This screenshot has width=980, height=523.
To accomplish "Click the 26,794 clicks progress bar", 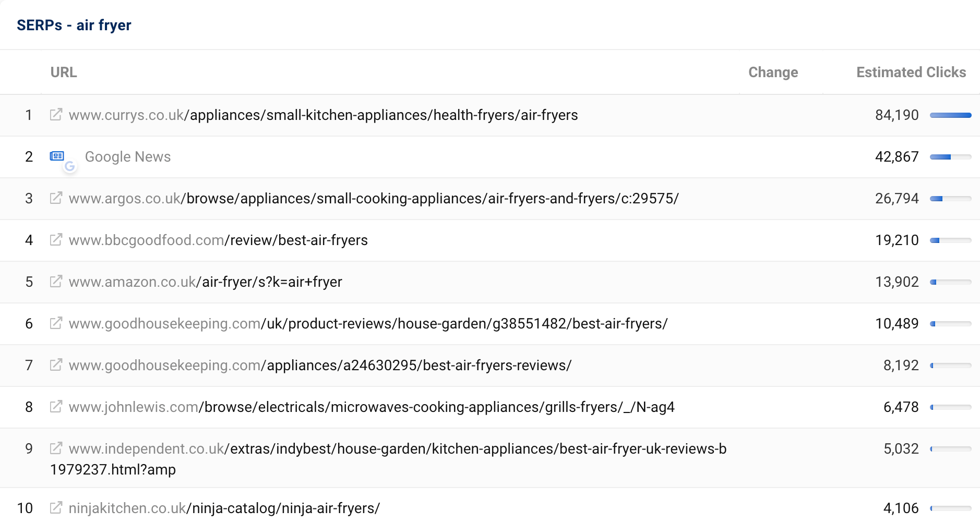I will pos(950,199).
